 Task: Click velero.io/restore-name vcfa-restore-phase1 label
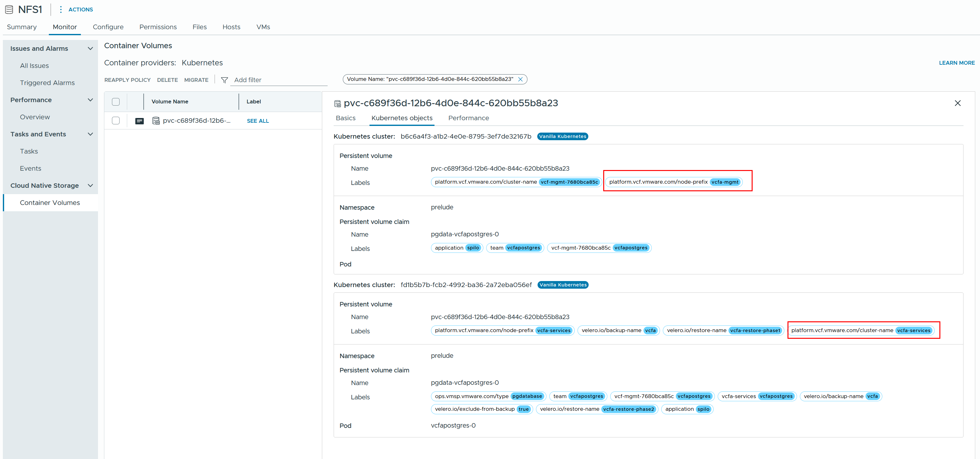pos(723,330)
